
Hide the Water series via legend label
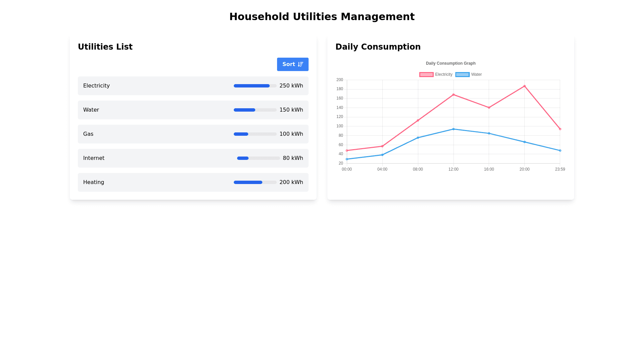click(x=476, y=74)
